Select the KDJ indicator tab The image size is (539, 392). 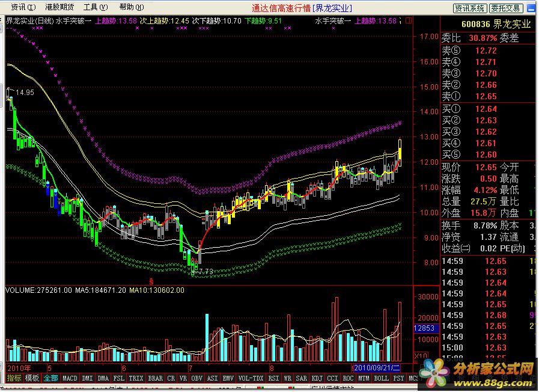[317, 378]
